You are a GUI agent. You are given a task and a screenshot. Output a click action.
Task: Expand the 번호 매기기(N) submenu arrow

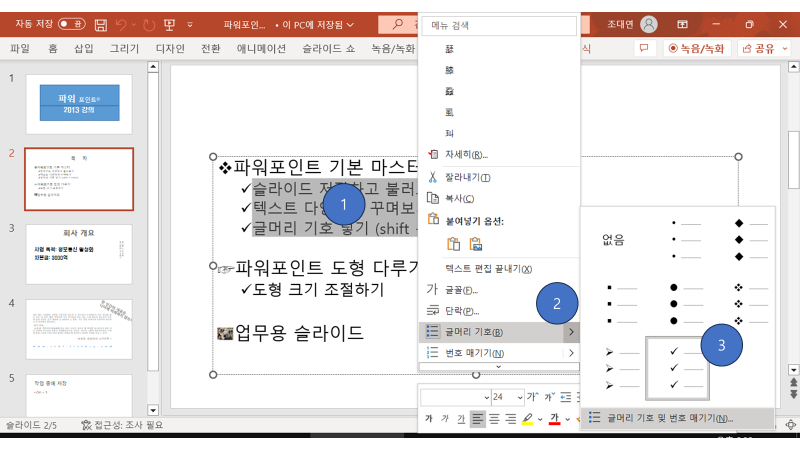(x=571, y=353)
